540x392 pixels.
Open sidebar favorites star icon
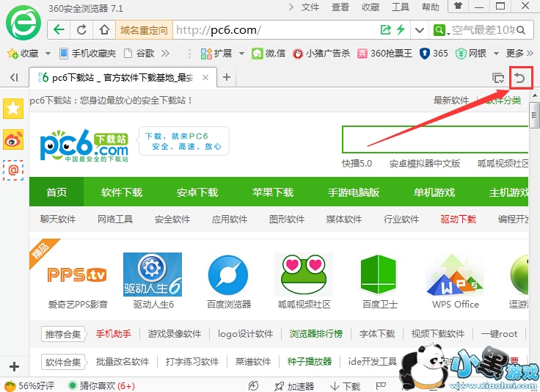pyautogui.click(x=13, y=109)
